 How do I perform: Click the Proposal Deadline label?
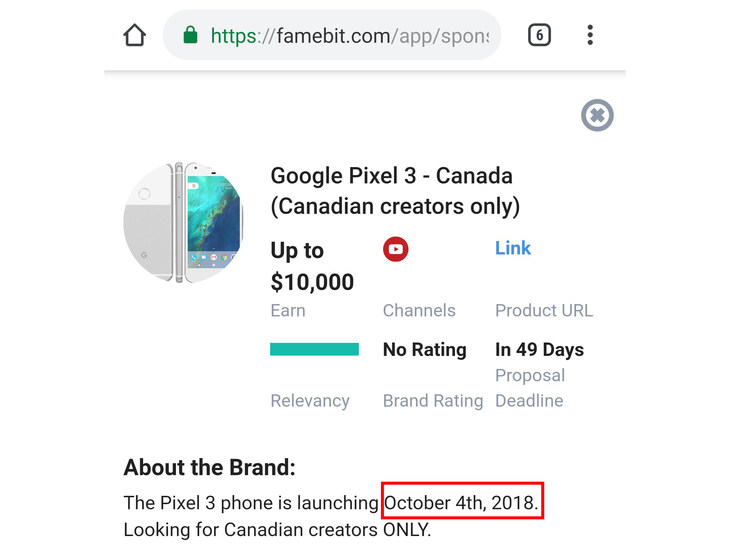[530, 388]
